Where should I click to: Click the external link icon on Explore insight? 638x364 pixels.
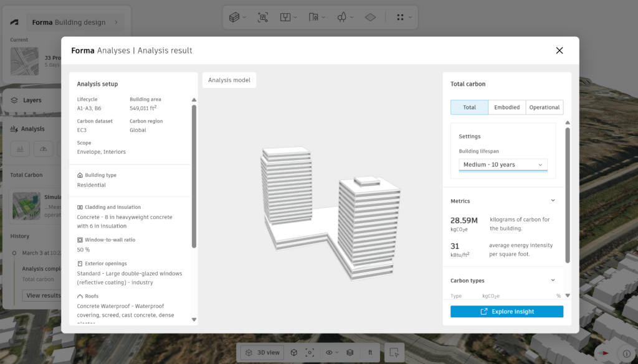coord(484,312)
